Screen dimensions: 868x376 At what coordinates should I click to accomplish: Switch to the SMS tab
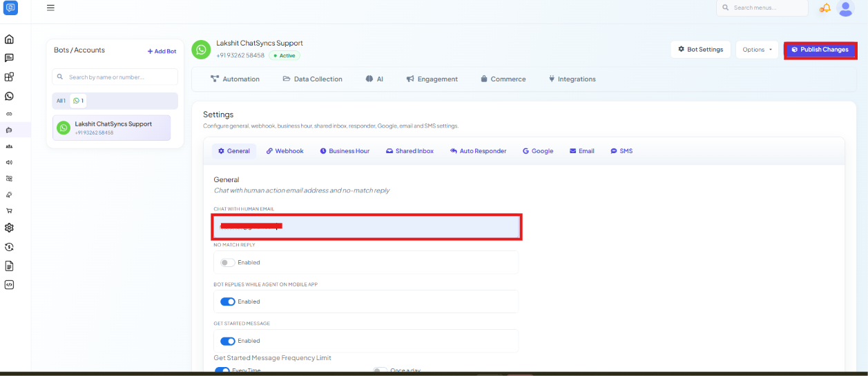click(621, 151)
